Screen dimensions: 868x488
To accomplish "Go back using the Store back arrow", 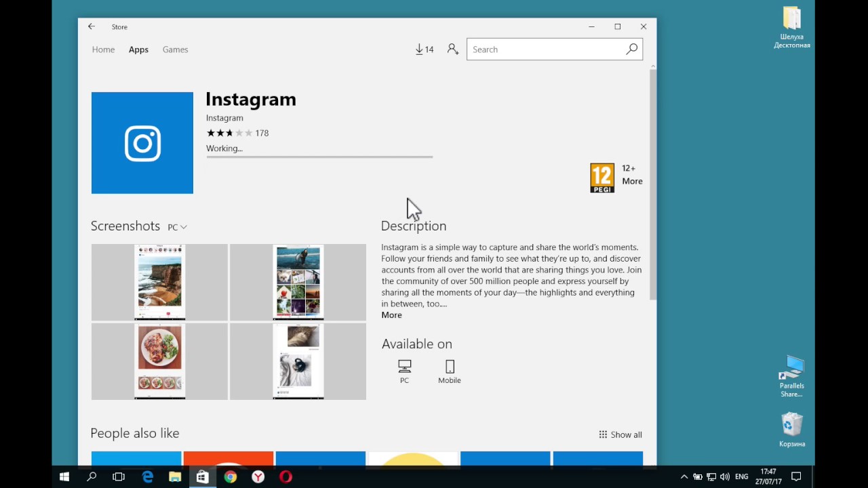I will pyautogui.click(x=92, y=26).
